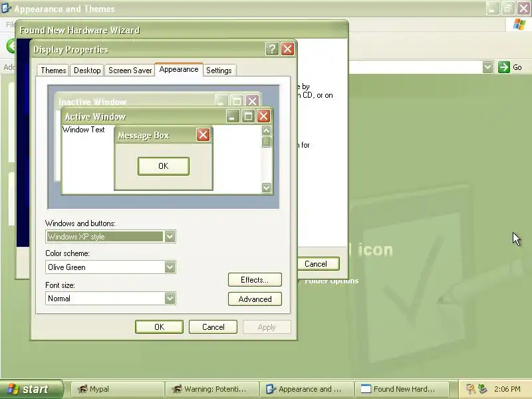Open the Settings tab
Viewport: 532px width, 399px height.
(x=219, y=70)
